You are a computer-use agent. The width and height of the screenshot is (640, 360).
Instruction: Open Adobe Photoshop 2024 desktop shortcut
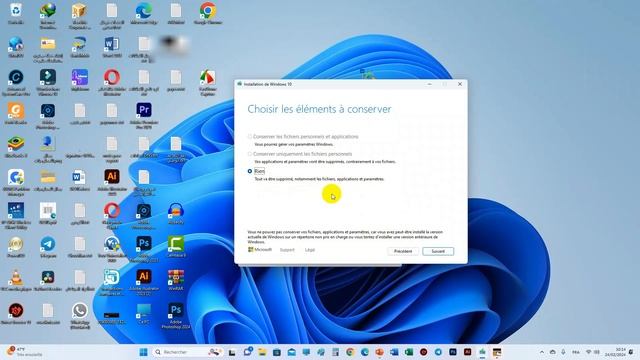[x=176, y=316]
